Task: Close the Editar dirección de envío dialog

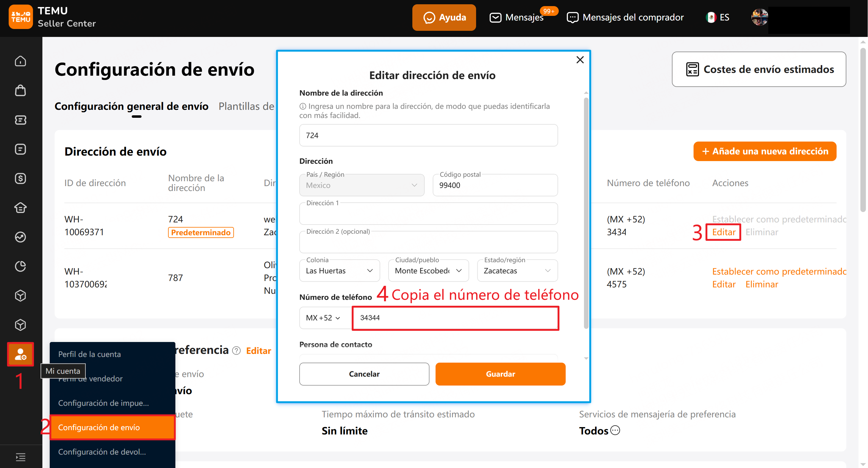Action: pyautogui.click(x=580, y=60)
